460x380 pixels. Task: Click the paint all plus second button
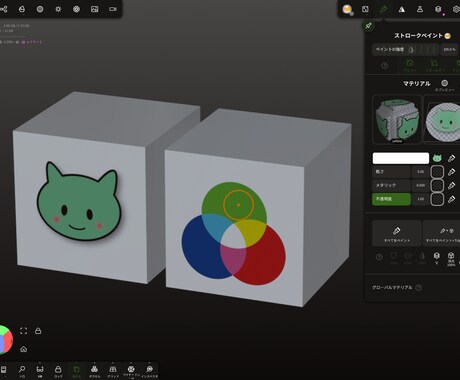[x=442, y=233]
